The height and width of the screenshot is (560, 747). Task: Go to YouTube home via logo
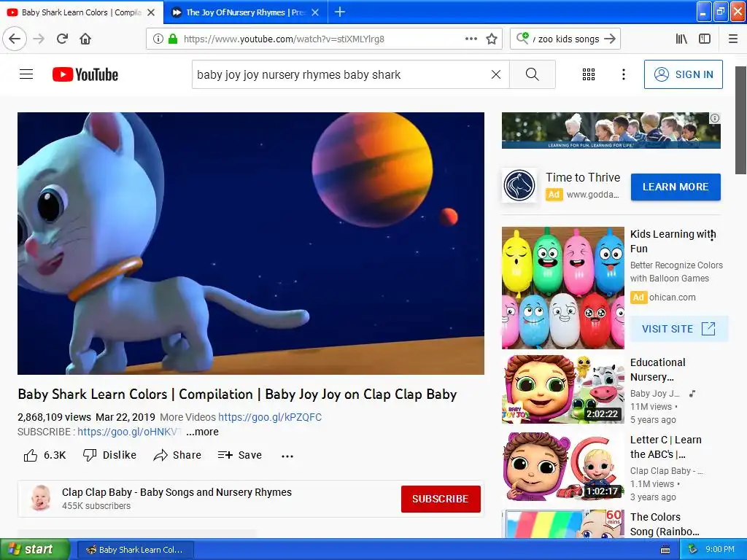pyautogui.click(x=85, y=74)
